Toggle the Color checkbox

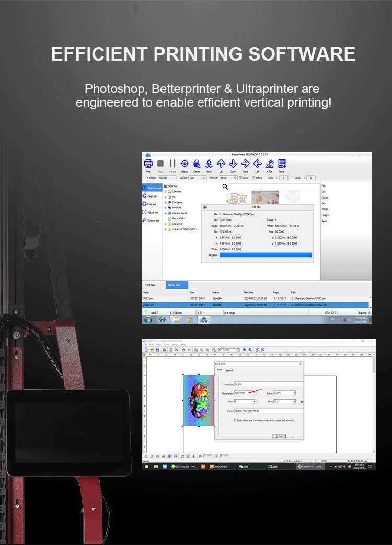click(240, 178)
